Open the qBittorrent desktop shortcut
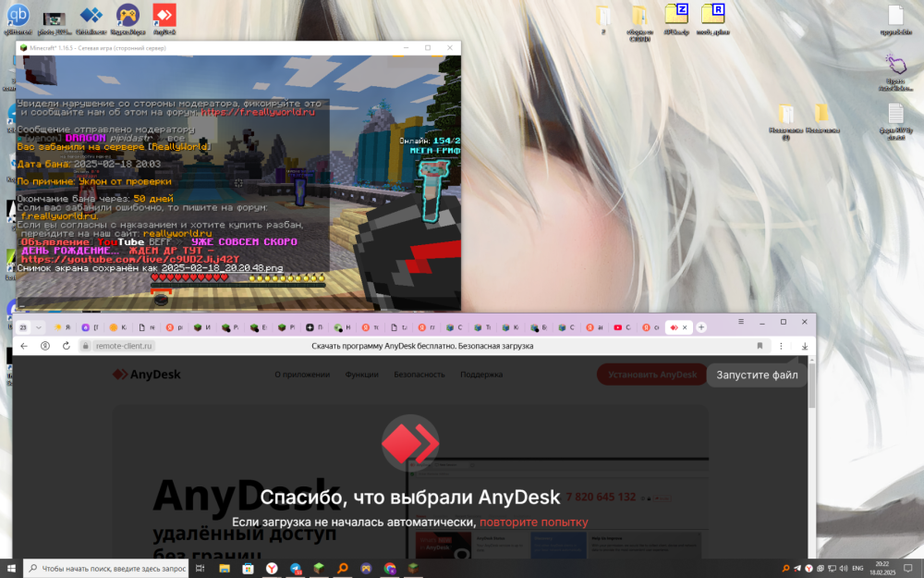Image resolution: width=924 pixels, height=578 pixels. 18,18
